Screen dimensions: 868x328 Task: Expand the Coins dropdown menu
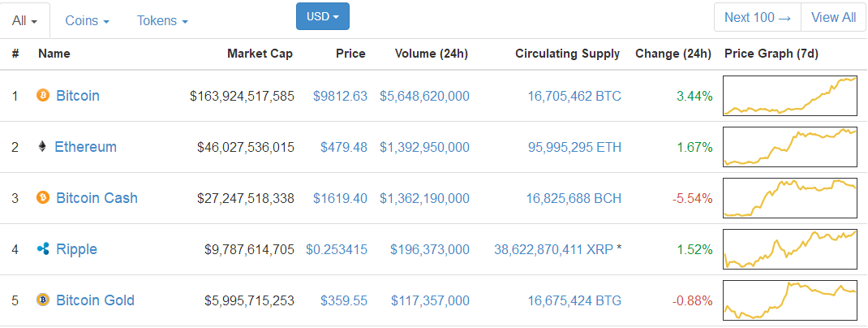[x=87, y=20]
